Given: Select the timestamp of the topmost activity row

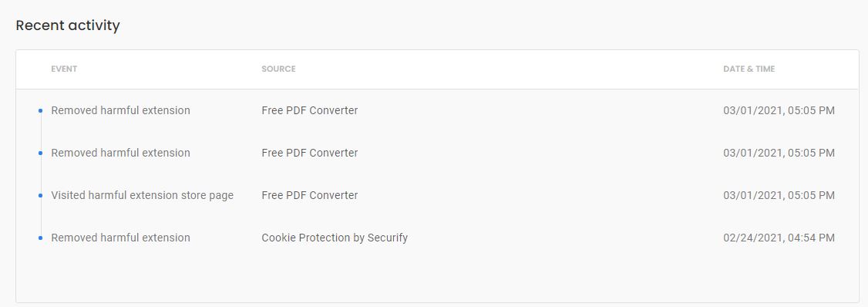Looking at the screenshot, I should [x=779, y=110].
